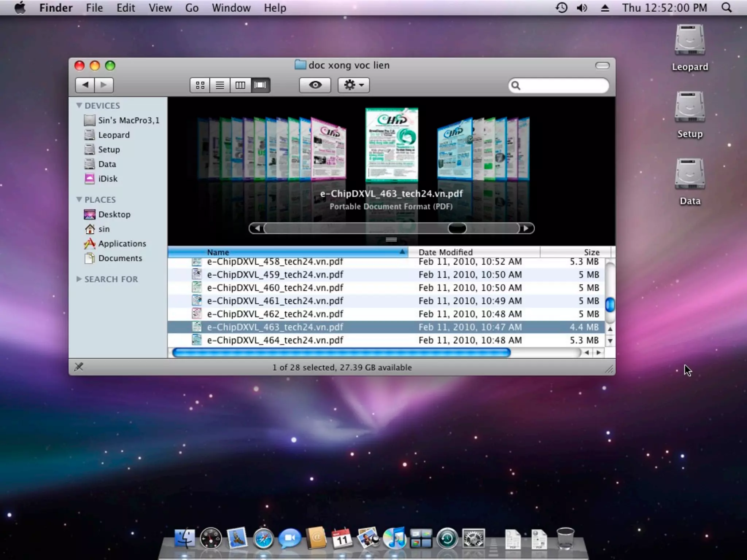Open Applications folder in sidebar
The width and height of the screenshot is (747, 560).
tap(122, 244)
